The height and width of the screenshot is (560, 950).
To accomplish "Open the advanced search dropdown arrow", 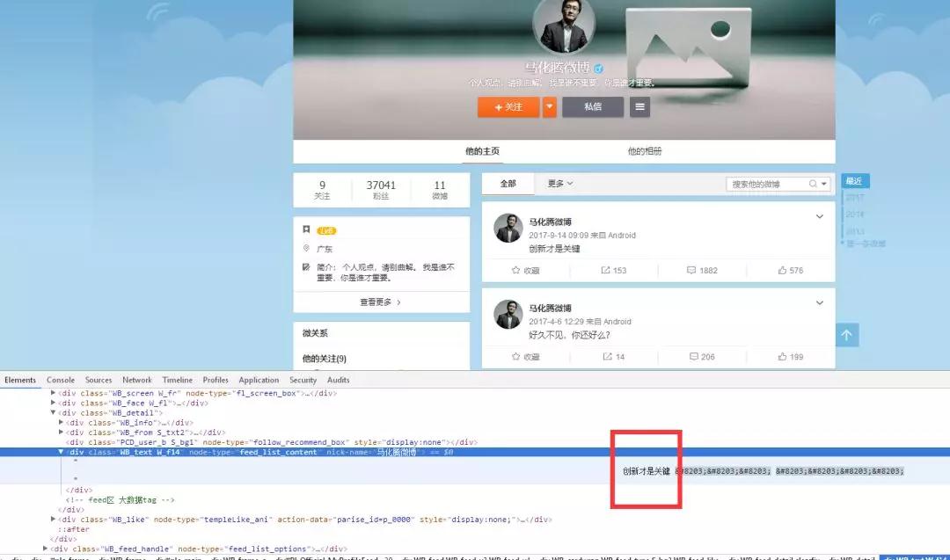I will click(x=824, y=184).
